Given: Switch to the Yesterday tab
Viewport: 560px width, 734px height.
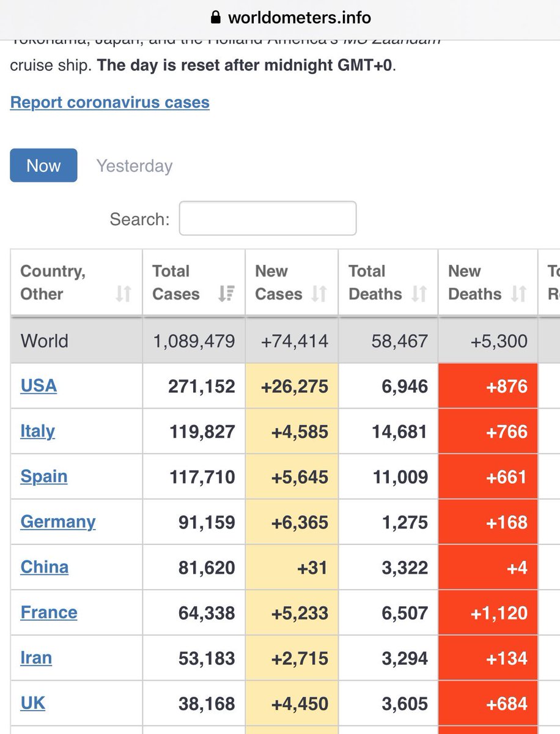Looking at the screenshot, I should point(134,166).
